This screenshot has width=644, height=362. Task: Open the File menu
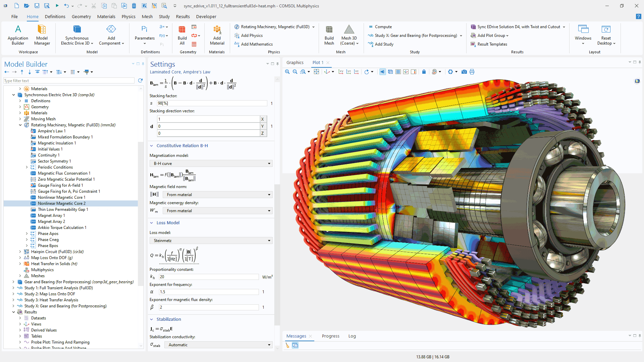tap(14, 16)
